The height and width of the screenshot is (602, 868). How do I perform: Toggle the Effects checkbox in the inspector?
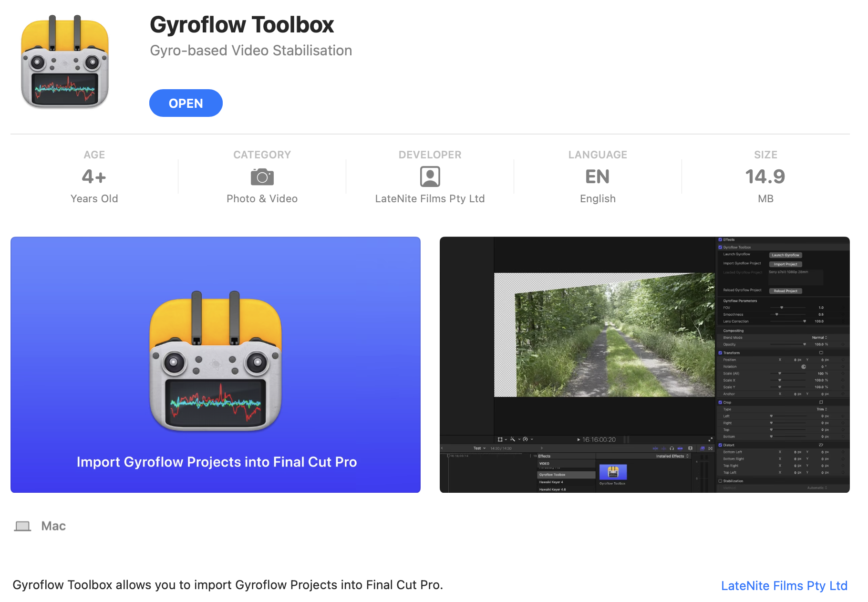[720, 240]
